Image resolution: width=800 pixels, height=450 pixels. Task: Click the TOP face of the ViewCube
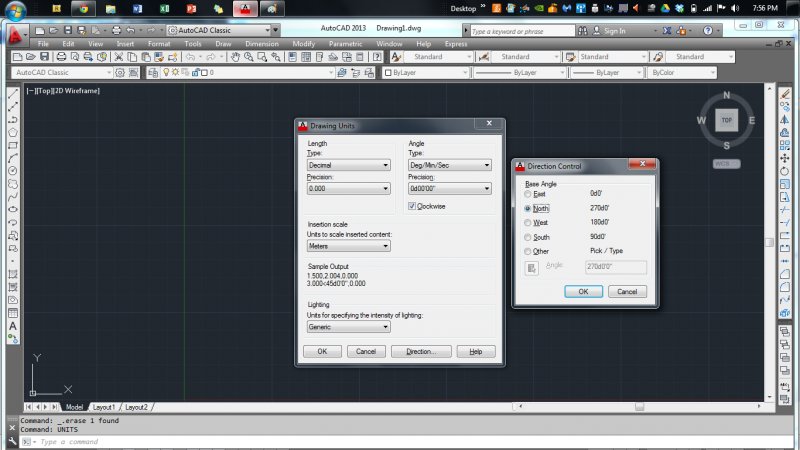727,120
